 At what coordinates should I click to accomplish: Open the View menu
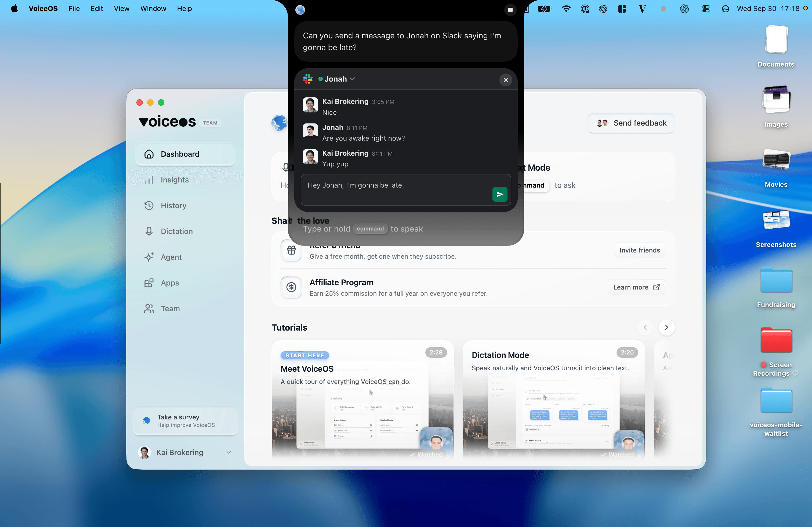pyautogui.click(x=121, y=9)
